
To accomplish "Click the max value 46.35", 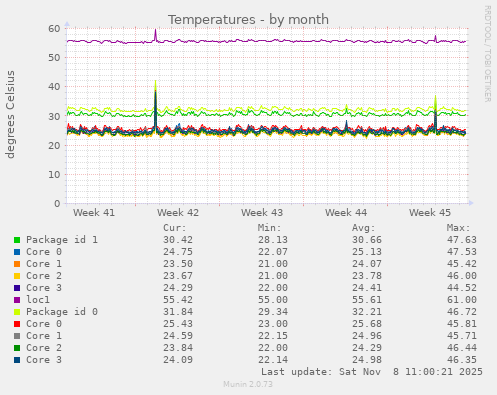I will 462,360.
